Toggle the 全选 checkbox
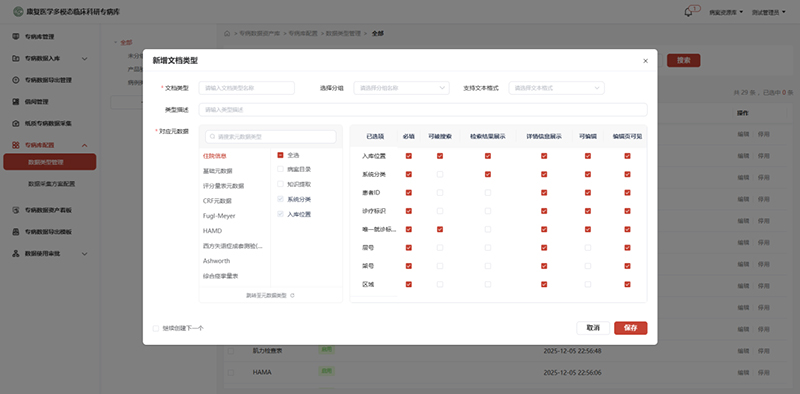The image size is (800, 394). (x=280, y=155)
